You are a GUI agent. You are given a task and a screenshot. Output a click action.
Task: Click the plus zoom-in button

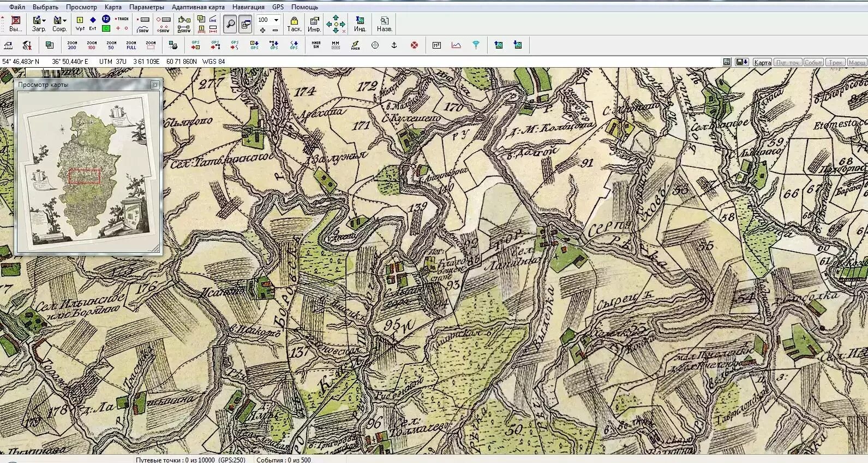click(x=262, y=29)
